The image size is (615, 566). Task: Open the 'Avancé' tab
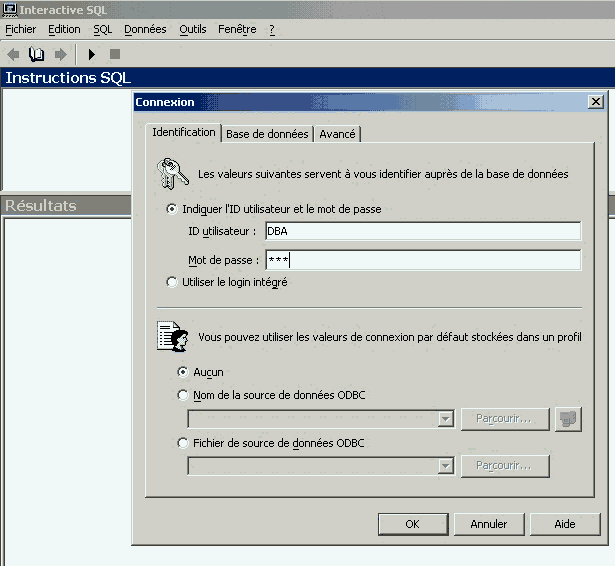pos(337,134)
